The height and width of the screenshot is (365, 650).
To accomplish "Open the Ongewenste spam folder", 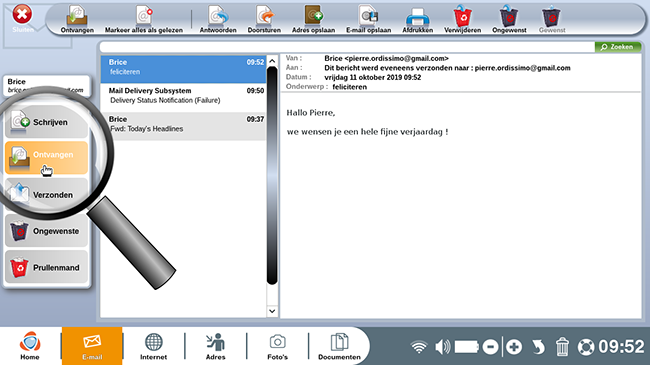I will 46,231.
